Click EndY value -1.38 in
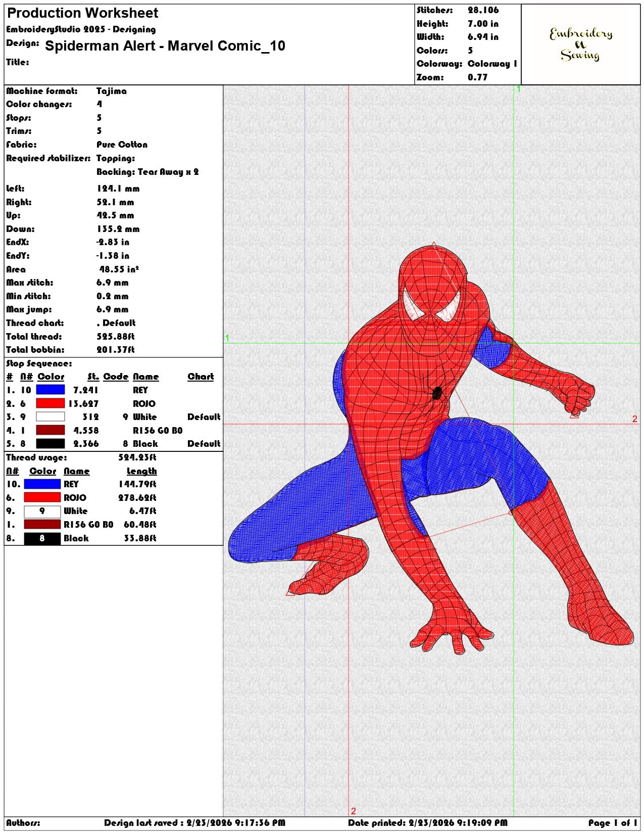 click(113, 256)
